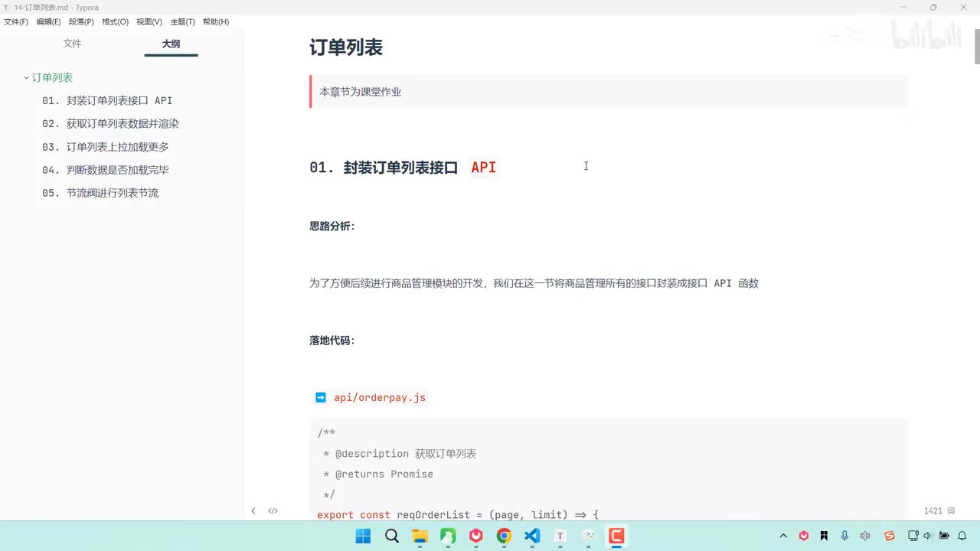980x551 pixels.
Task: Jump to outline item 05. 节流阀进行列表节流
Action: click(100, 193)
